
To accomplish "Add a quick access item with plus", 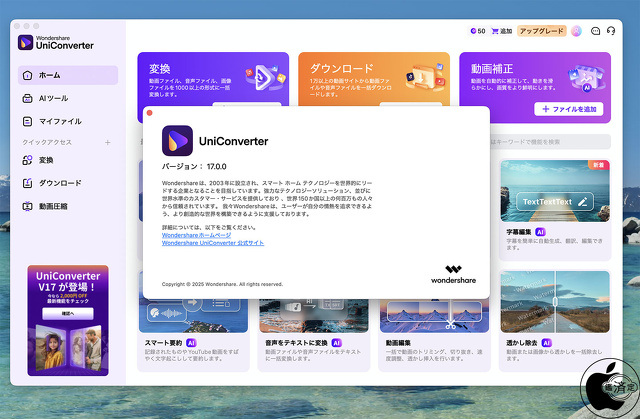I will [108, 143].
